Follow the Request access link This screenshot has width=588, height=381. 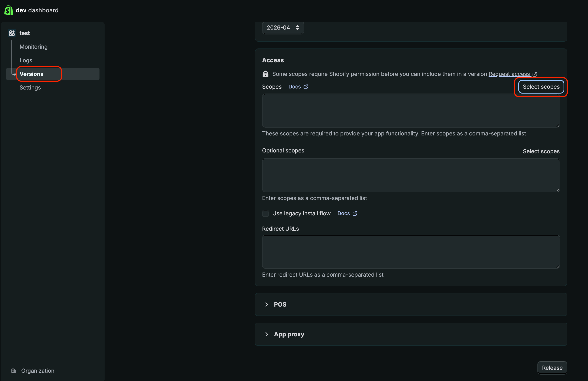509,74
